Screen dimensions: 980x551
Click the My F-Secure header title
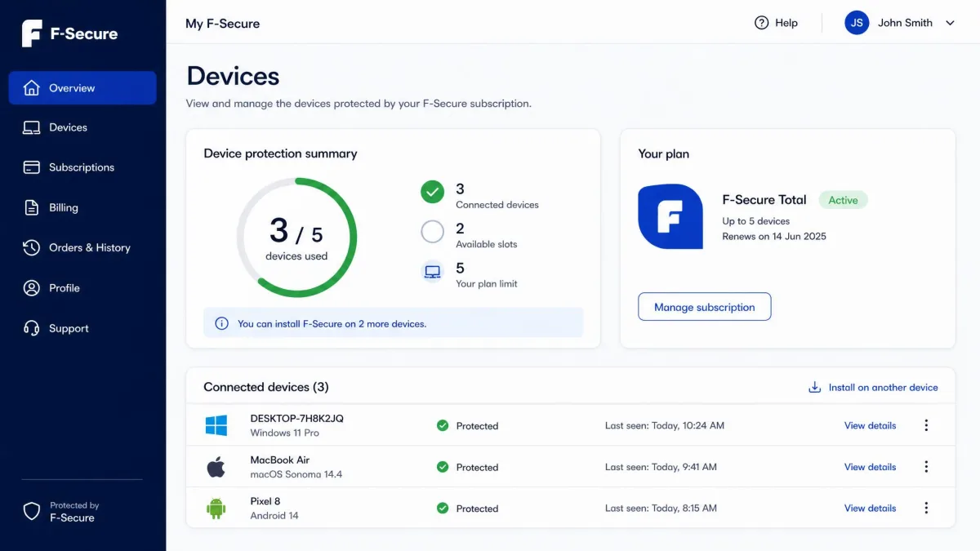click(x=223, y=24)
